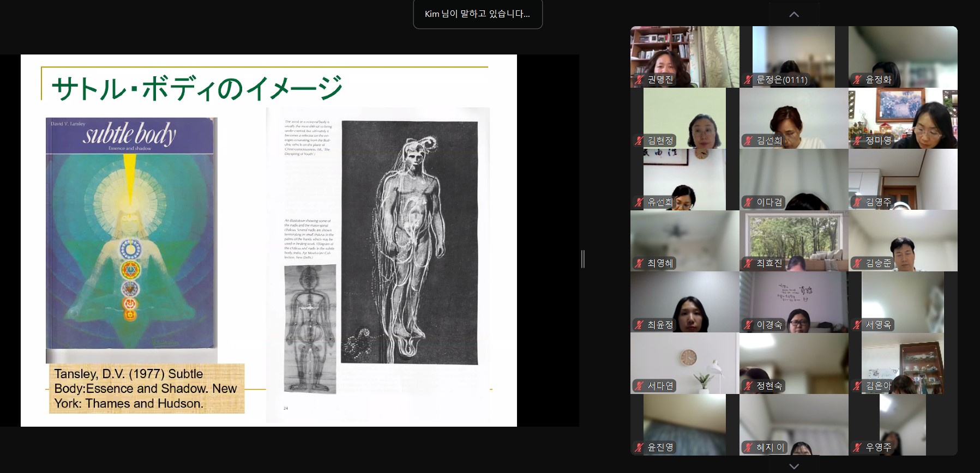Click the name label 이다겸
Screen dimensions: 980x473
click(769, 202)
